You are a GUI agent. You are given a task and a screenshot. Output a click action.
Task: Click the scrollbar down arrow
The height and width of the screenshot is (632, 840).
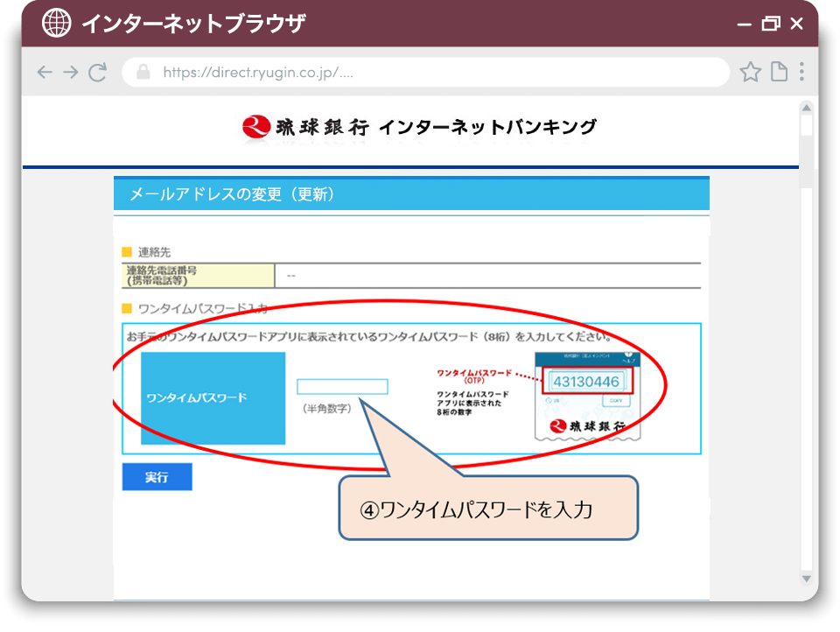coord(806,579)
